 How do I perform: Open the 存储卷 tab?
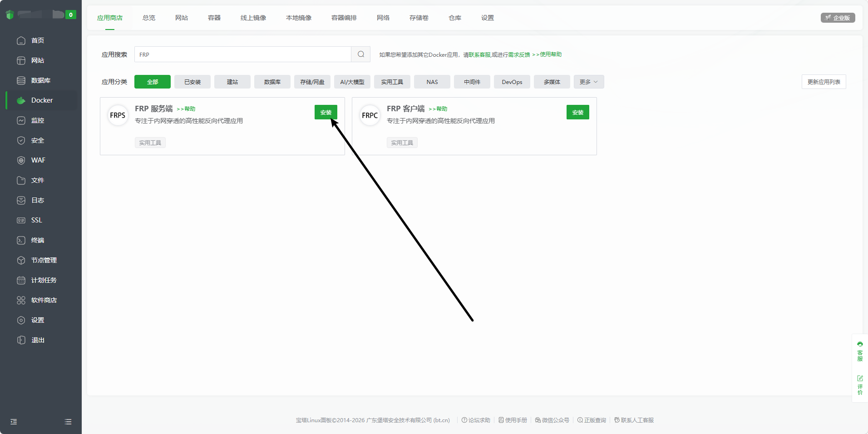[x=419, y=18]
